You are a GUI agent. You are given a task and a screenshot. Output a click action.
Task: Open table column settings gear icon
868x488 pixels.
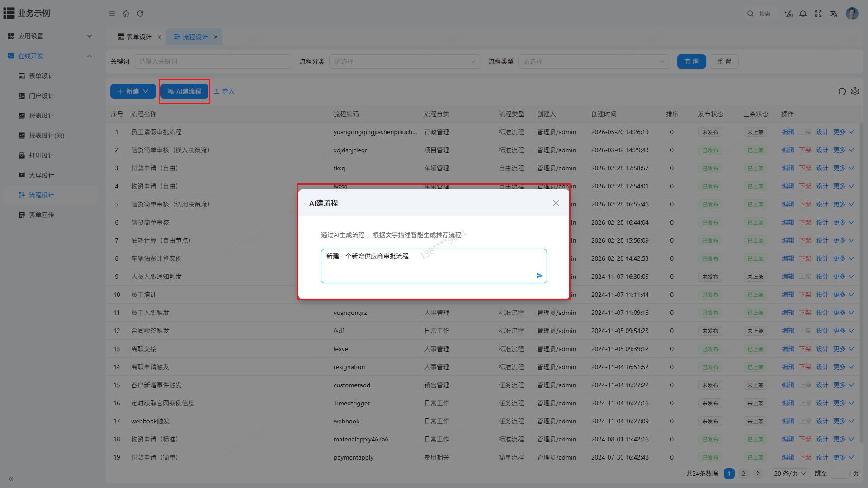pyautogui.click(x=855, y=91)
